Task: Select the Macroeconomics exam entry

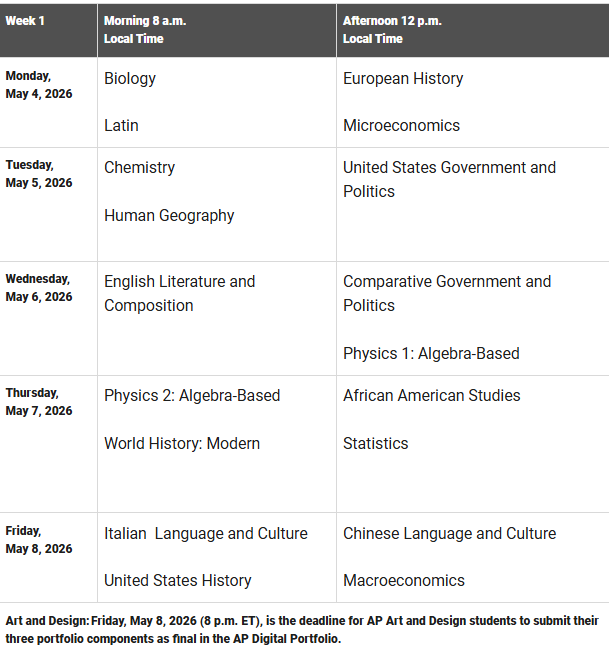Action: (404, 580)
